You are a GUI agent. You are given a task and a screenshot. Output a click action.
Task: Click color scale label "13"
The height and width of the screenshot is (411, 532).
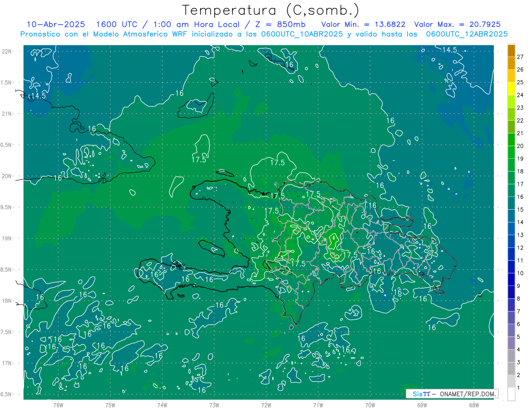520,235
